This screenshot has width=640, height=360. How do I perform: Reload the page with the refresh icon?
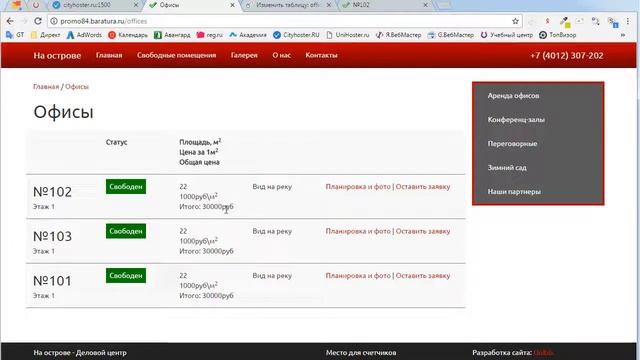(x=38, y=21)
